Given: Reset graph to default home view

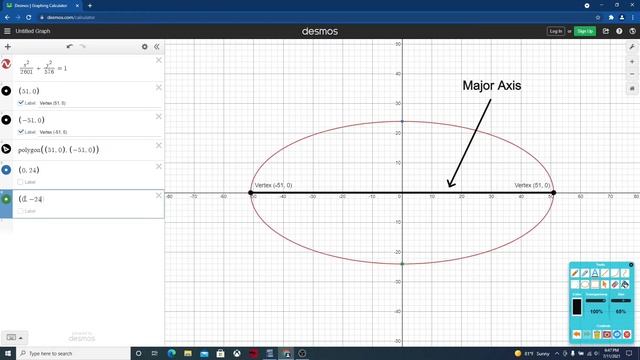Looking at the screenshot, I should [632, 88].
